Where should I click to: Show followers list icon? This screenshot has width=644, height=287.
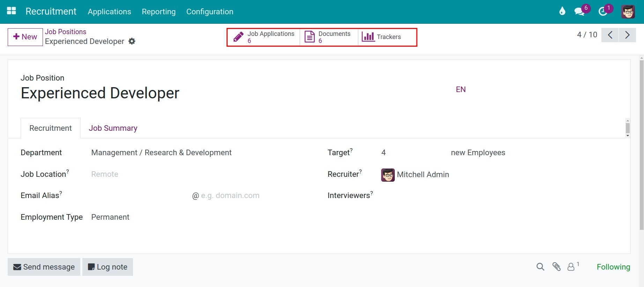tap(571, 267)
